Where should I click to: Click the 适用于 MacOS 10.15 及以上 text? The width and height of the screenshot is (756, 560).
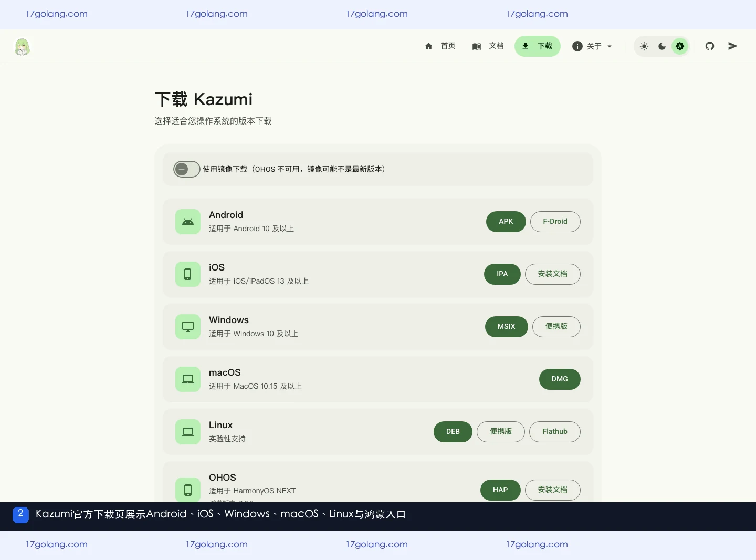point(256,387)
